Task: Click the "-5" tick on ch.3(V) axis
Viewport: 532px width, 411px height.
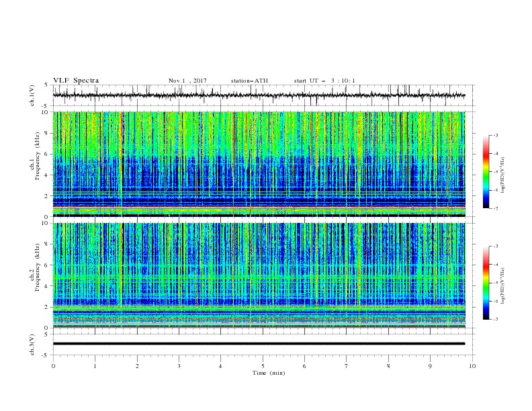Action: 46,355
